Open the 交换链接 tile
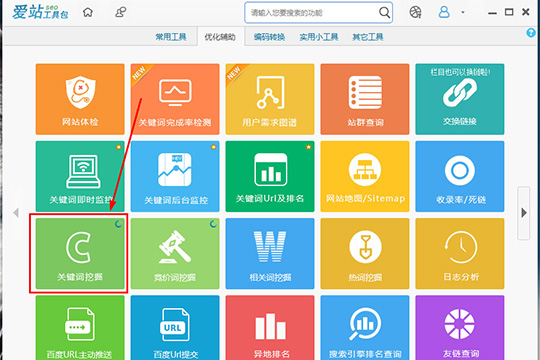The image size is (540, 360). 460,99
